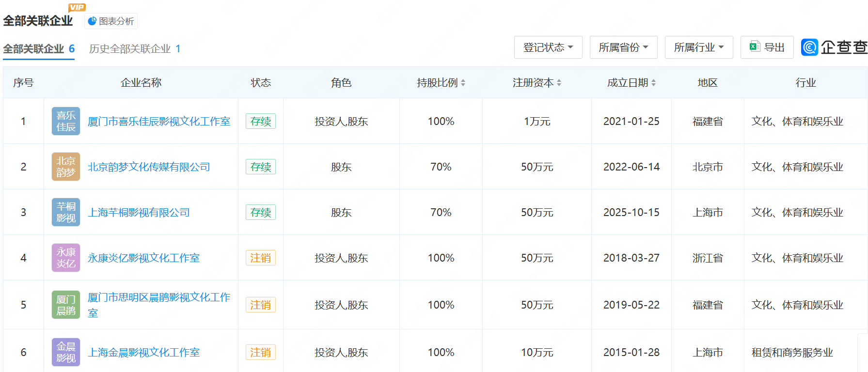Click the 喜乐佳辰 company logo icon
Viewport: 868px width, 372px height.
66,121
